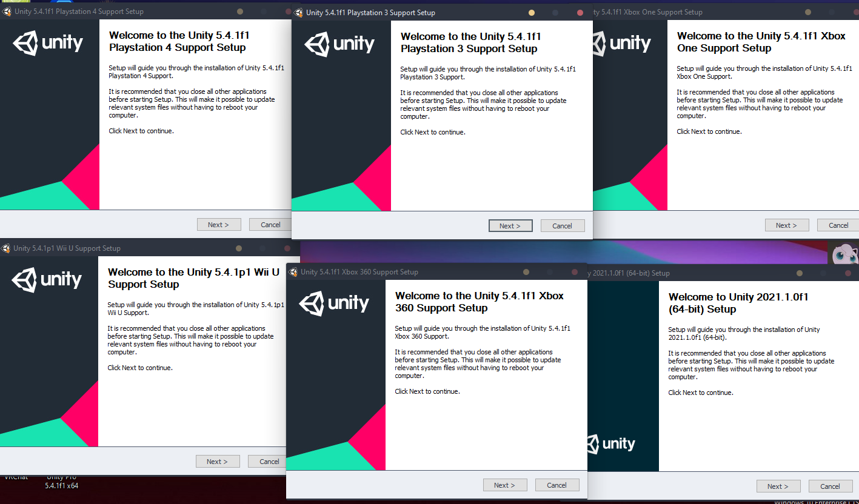Screen dimensions: 859x504
Task: Click the 'Welcome to Unity 2021.1.0f1 (64-bit) Setup' heading
Action: click(738, 303)
